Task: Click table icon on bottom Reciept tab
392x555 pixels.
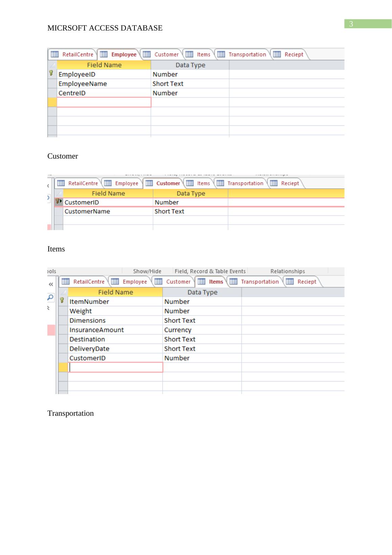Action: point(290,282)
